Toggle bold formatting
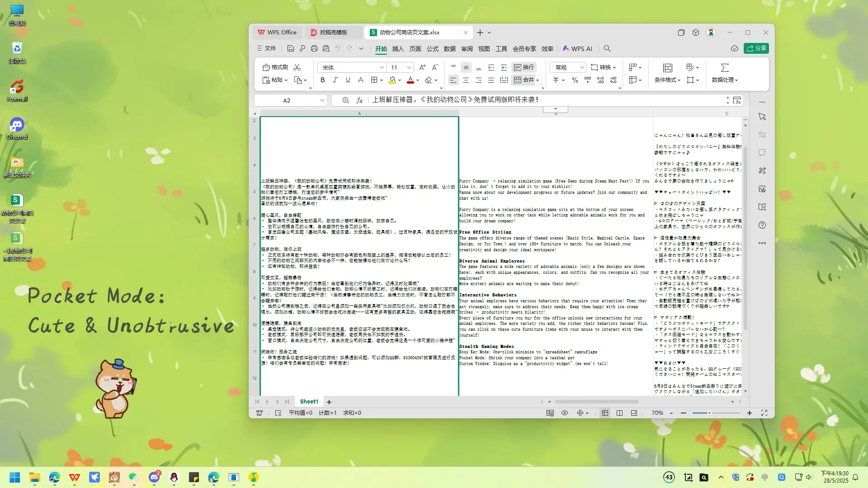The height and width of the screenshot is (488, 868). click(322, 80)
